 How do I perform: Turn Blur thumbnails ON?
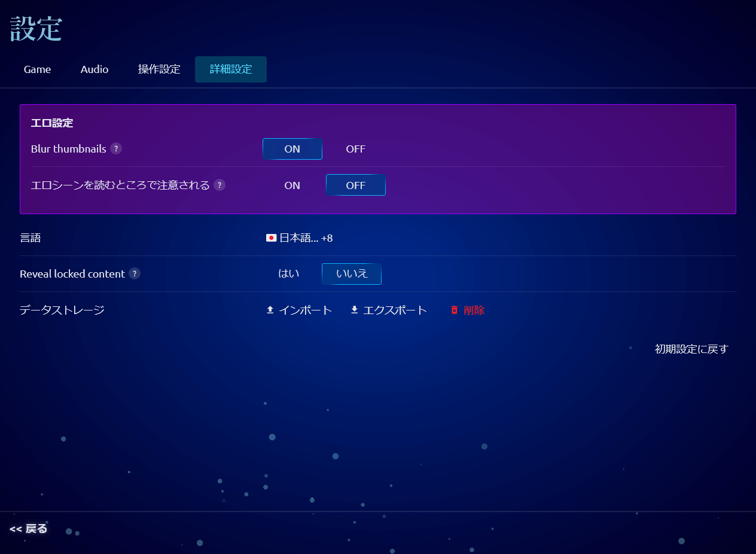pyautogui.click(x=292, y=149)
